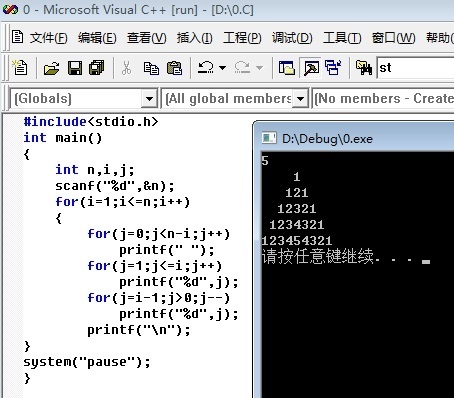454x398 pixels.
Task: Click the console output line '1234321'
Action: tap(297, 225)
